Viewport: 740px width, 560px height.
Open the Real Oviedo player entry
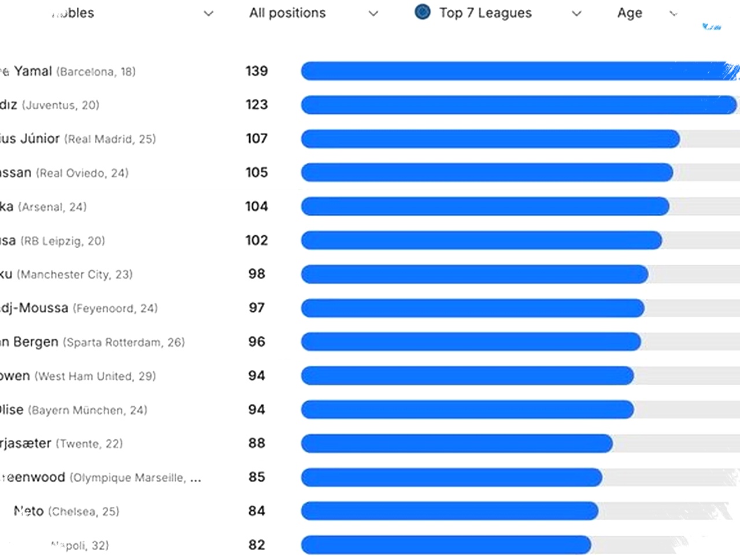tap(17, 173)
